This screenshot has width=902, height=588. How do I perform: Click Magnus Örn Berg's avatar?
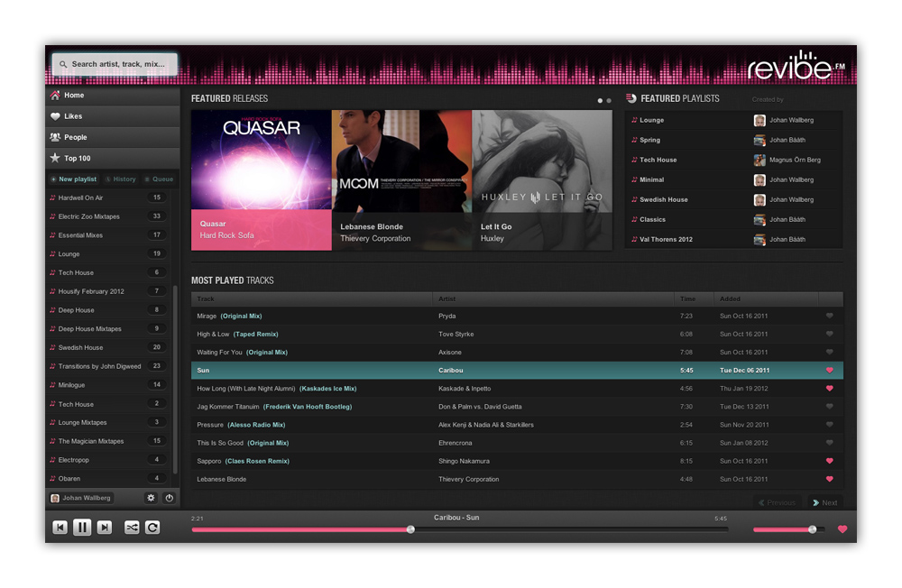[759, 160]
